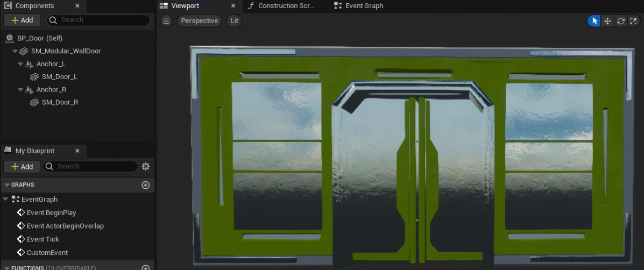644x270 pixels.
Task: Select Event BeginPlay node entry
Action: [x=51, y=212]
